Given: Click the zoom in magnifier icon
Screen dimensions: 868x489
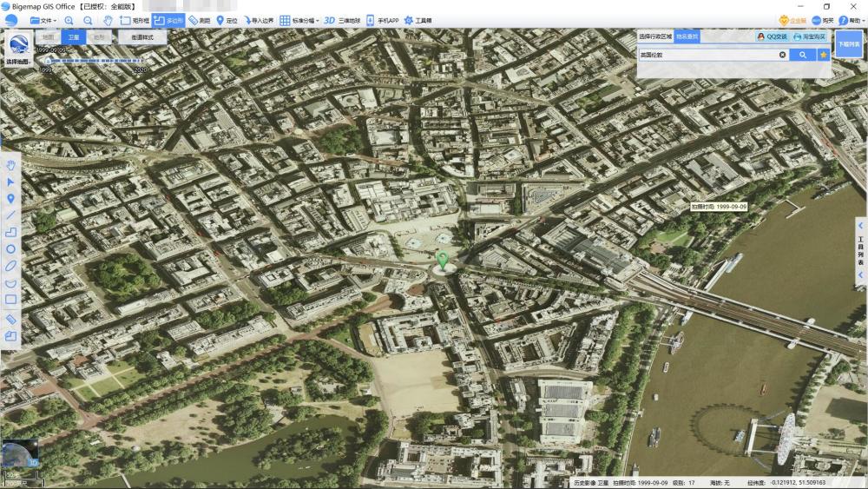Looking at the screenshot, I should tap(69, 21).
